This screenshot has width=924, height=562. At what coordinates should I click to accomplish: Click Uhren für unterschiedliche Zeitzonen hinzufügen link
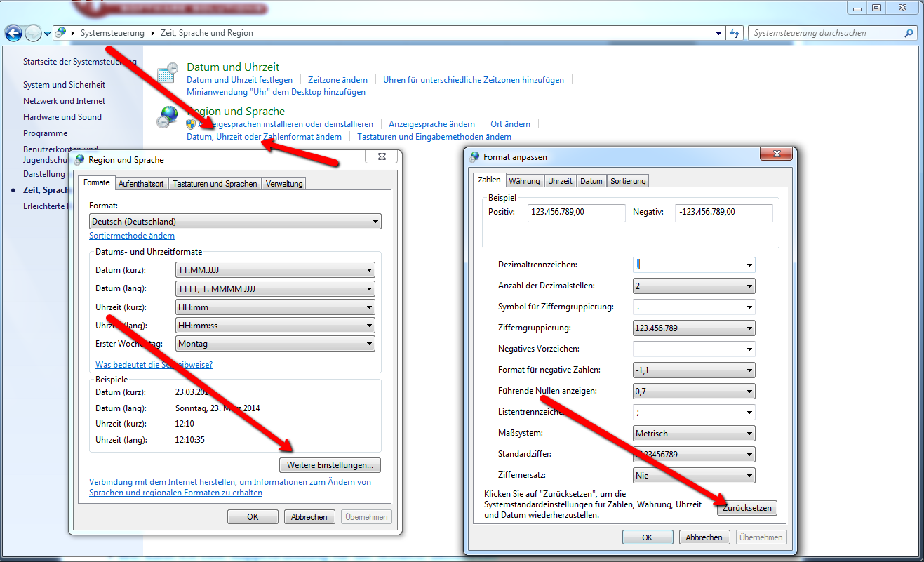[x=474, y=80]
